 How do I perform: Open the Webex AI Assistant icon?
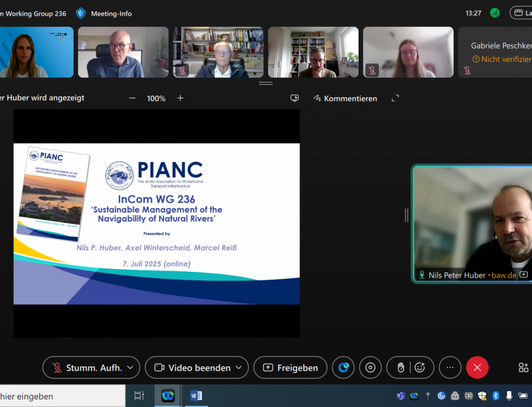point(344,368)
